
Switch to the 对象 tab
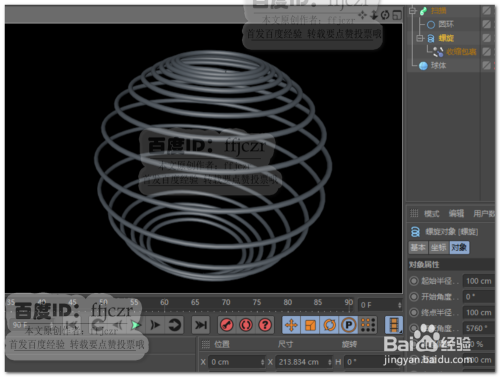coord(459,248)
